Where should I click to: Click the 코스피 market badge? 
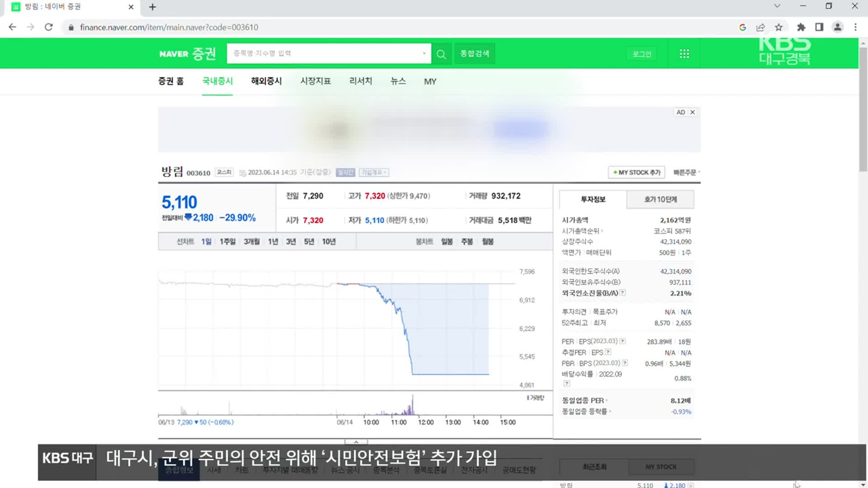(224, 172)
